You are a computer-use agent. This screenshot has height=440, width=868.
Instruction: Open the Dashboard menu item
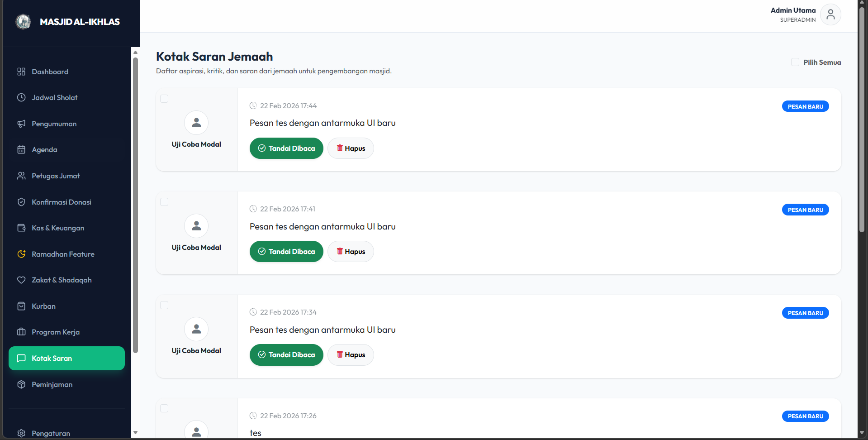[x=66, y=72]
